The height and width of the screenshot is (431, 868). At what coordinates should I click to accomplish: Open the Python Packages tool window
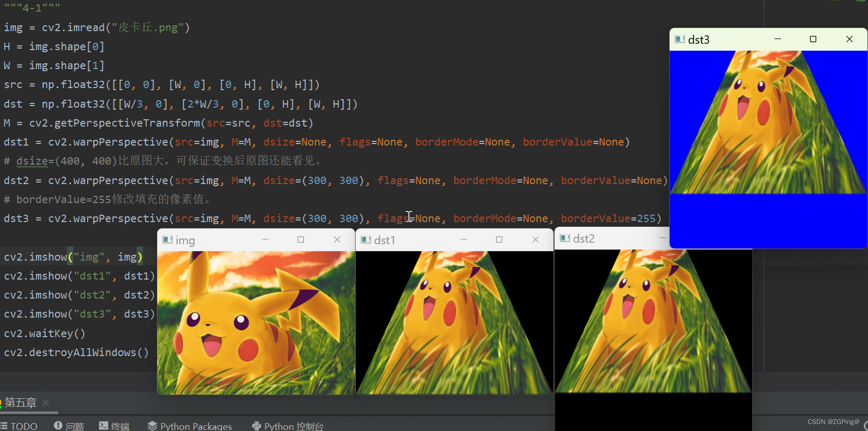click(190, 426)
